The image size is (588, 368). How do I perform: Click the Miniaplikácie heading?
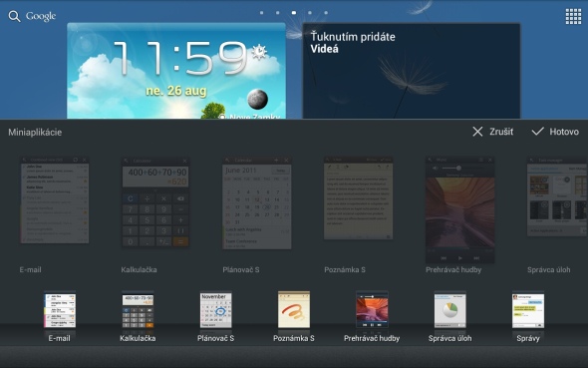[35, 132]
